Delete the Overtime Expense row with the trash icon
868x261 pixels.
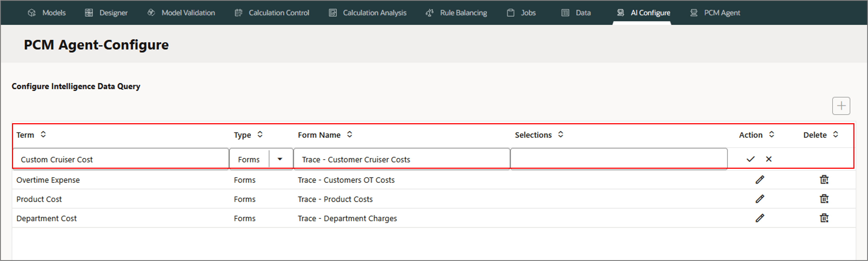click(824, 180)
